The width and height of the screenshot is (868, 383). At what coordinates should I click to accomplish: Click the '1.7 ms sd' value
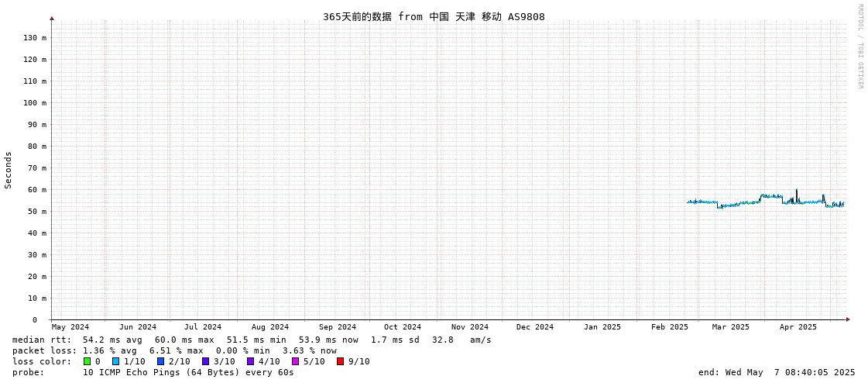[x=393, y=340]
